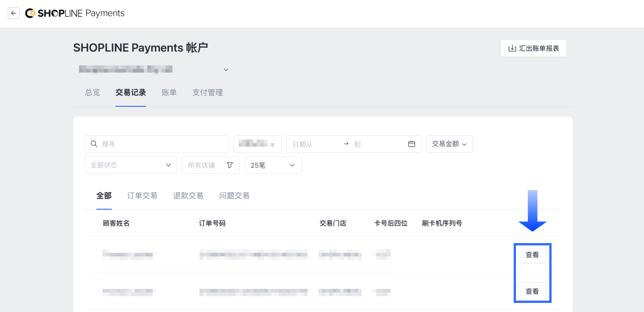Click 查看 for the second transaction
644x312 pixels.
tap(532, 291)
